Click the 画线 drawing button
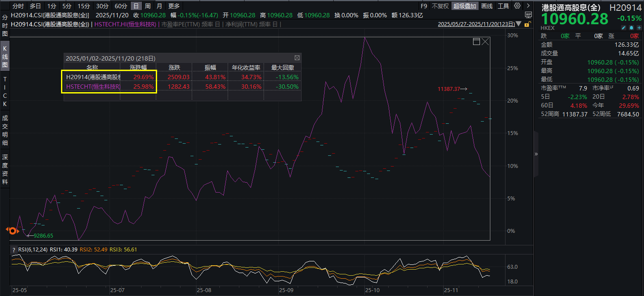The image size is (644, 296). pos(487,6)
